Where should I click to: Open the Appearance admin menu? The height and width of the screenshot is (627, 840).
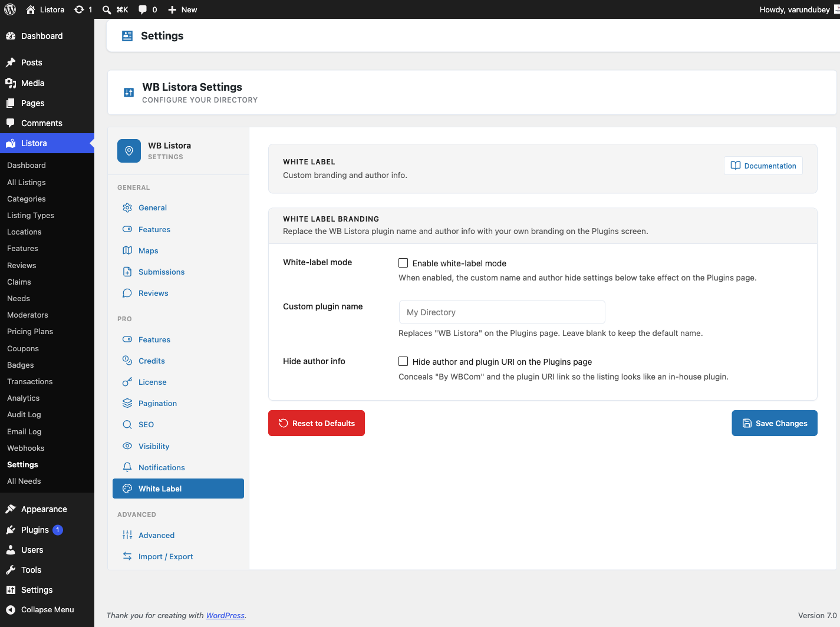pyautogui.click(x=47, y=509)
